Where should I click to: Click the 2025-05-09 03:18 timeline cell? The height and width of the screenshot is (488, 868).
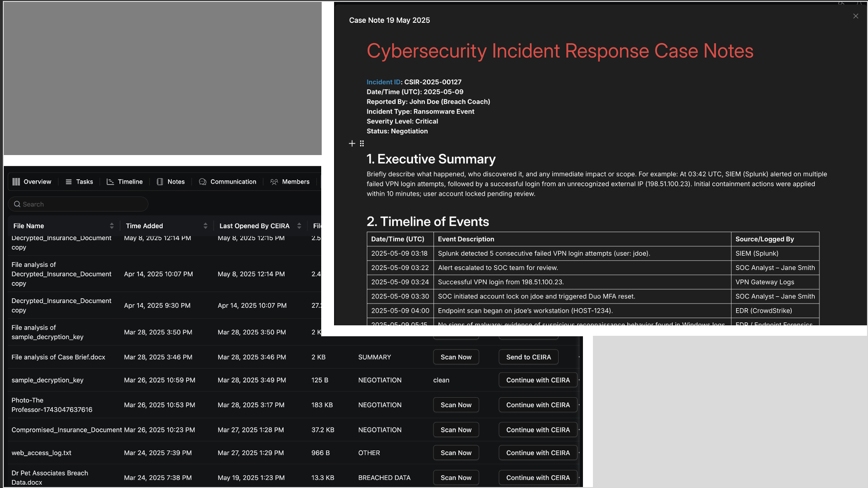pyautogui.click(x=399, y=254)
